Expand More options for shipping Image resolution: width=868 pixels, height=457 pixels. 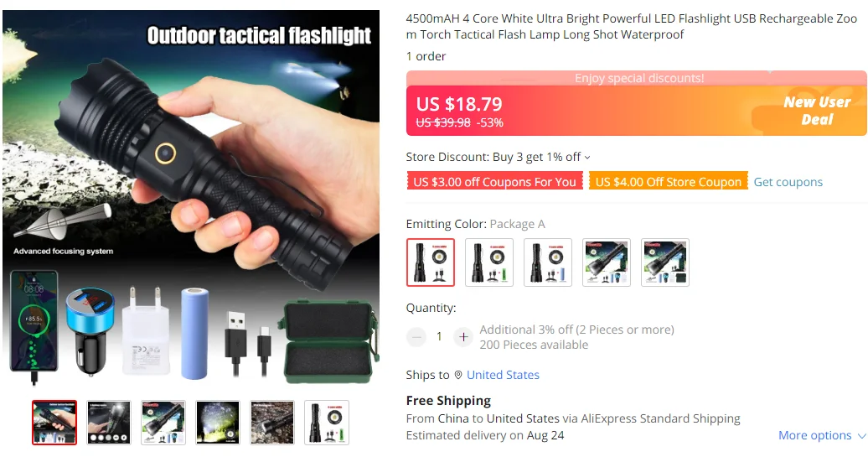(x=822, y=435)
